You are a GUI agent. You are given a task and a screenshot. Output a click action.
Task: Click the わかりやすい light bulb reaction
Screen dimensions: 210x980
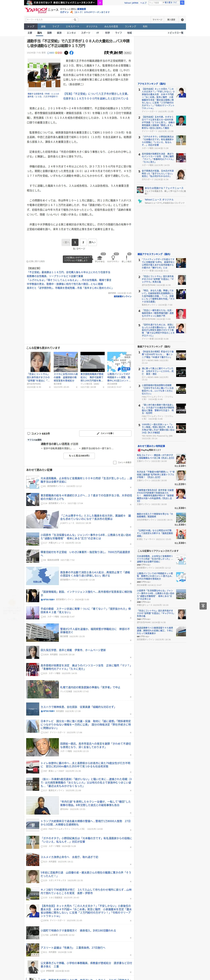pyautogui.click(x=113, y=258)
